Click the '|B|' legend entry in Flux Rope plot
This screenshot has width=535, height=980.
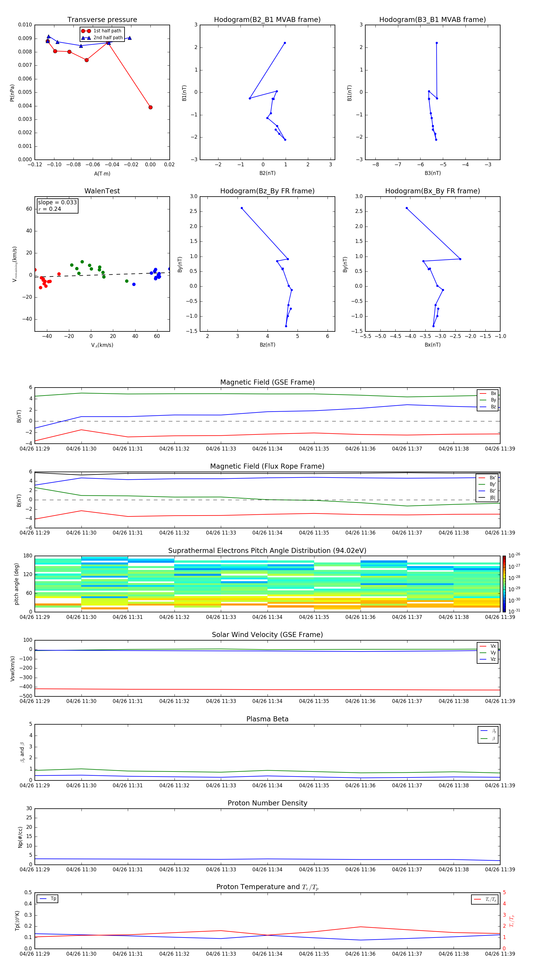(487, 498)
